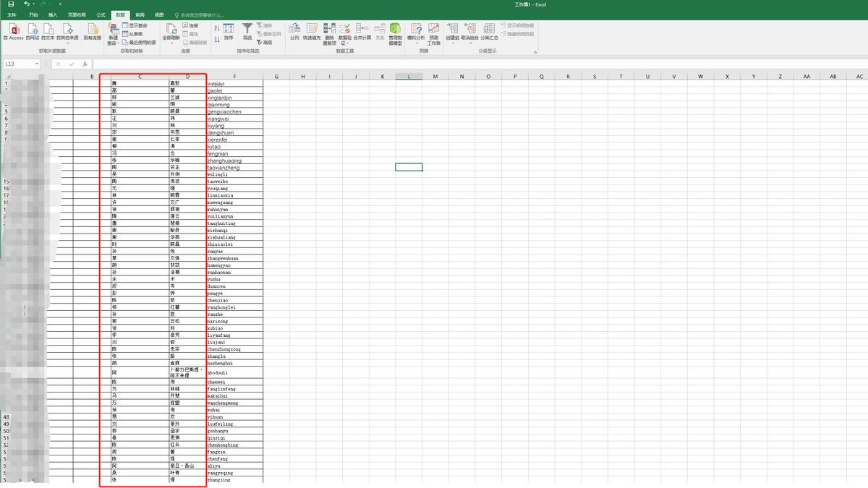
Task: Click in the formula bar input
Action: tap(434, 64)
